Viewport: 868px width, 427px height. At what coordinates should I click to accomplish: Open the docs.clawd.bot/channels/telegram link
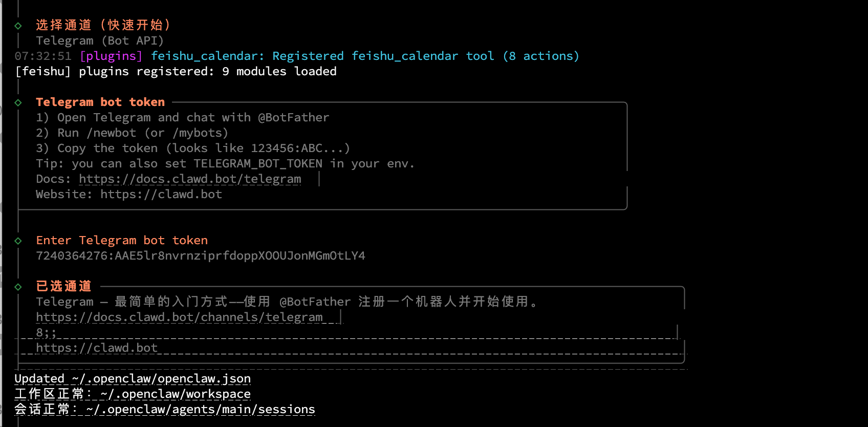tap(179, 317)
